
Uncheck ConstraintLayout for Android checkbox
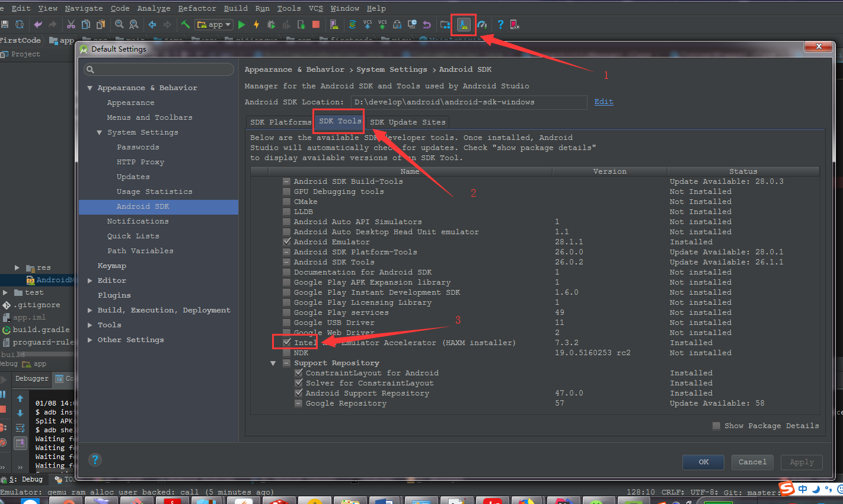click(299, 373)
